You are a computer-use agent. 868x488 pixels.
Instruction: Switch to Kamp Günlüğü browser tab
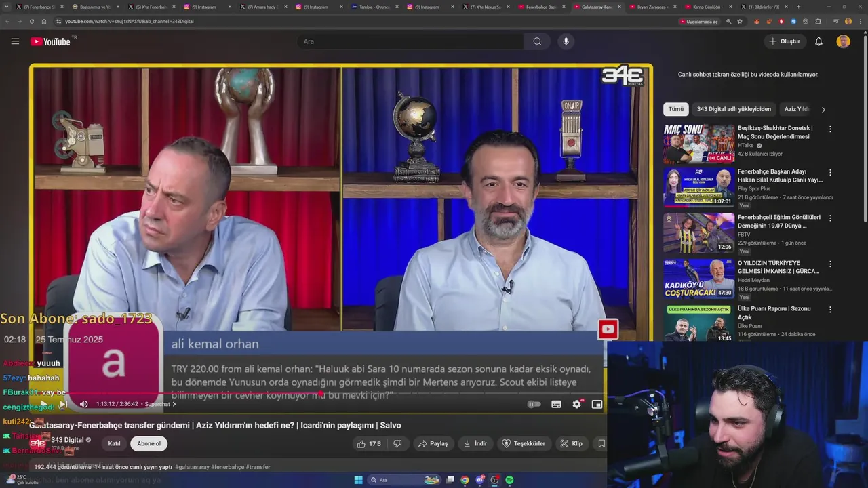pos(707,7)
